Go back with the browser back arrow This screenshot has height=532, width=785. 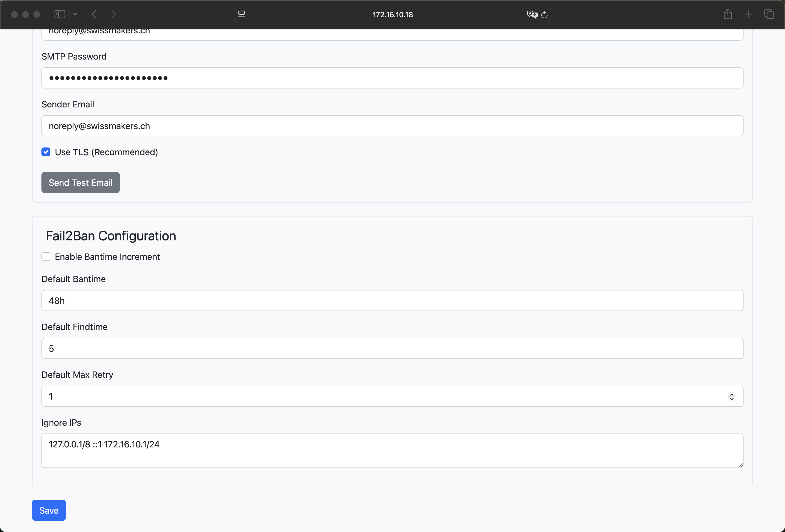point(94,14)
